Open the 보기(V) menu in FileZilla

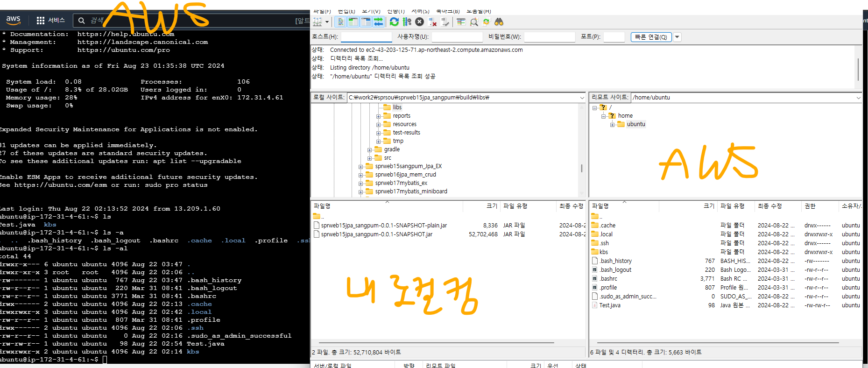tap(371, 11)
